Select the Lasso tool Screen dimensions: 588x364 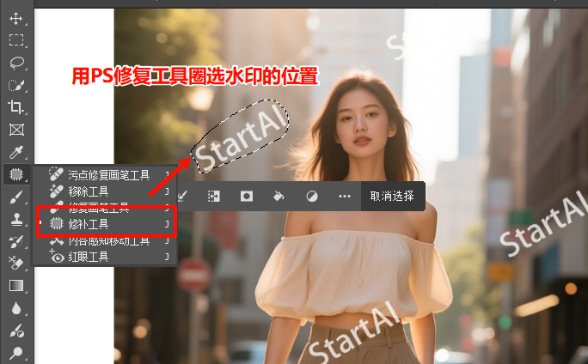[x=16, y=63]
